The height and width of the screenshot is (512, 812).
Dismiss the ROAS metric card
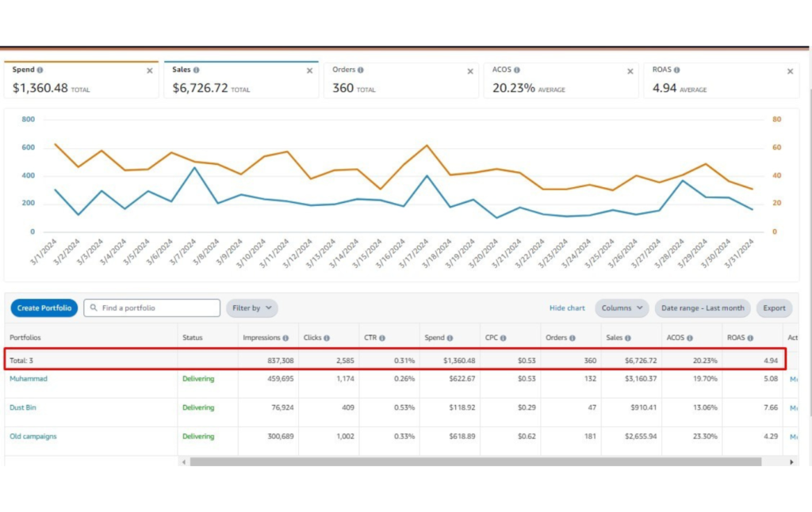(791, 71)
